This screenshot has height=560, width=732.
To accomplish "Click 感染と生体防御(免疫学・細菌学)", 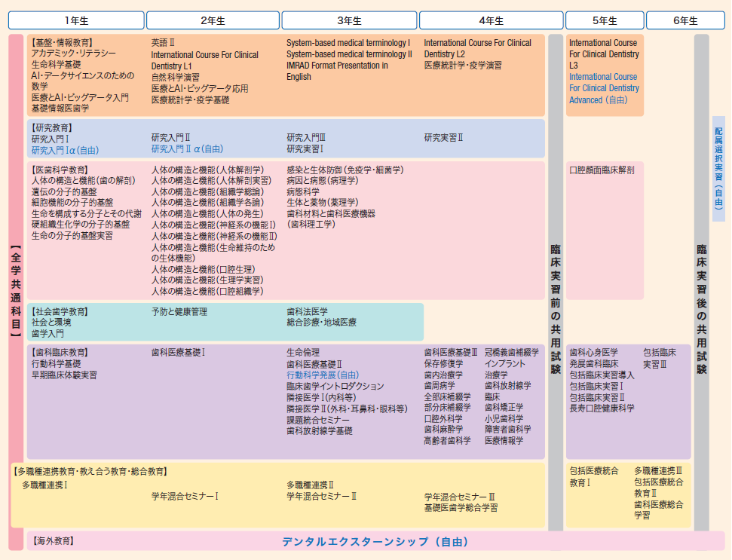I will click(x=345, y=170).
